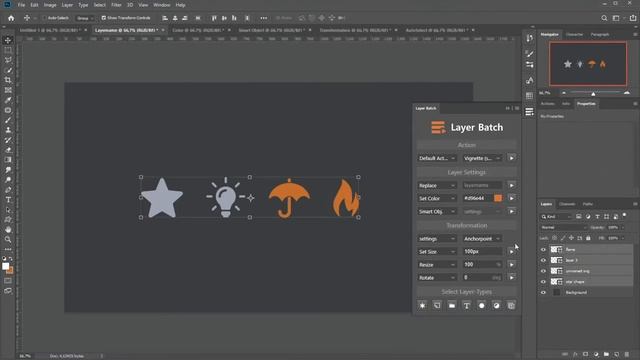Select the Lasso tool
Screen dimensions: 640x360
pyautogui.click(x=8, y=60)
